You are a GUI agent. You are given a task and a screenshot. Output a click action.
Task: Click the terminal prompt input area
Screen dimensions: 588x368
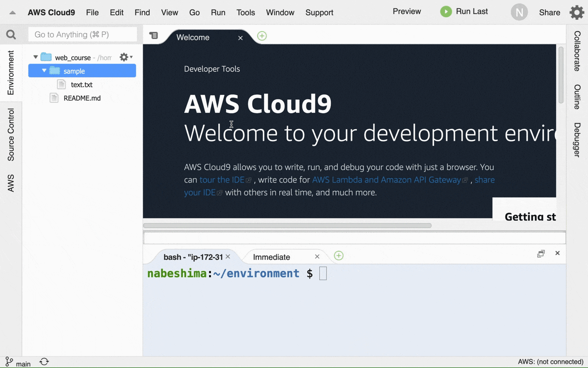tap(323, 273)
